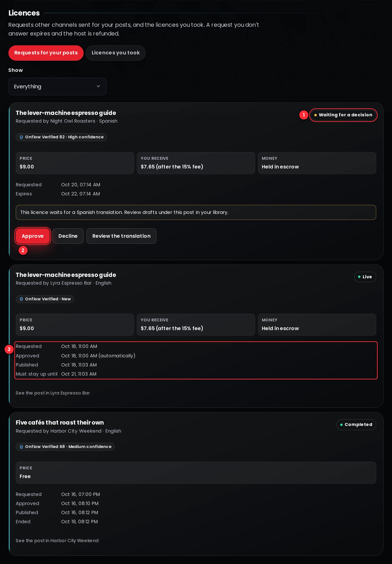
Task: Click the Spanish translation notice banner
Action: (196, 212)
